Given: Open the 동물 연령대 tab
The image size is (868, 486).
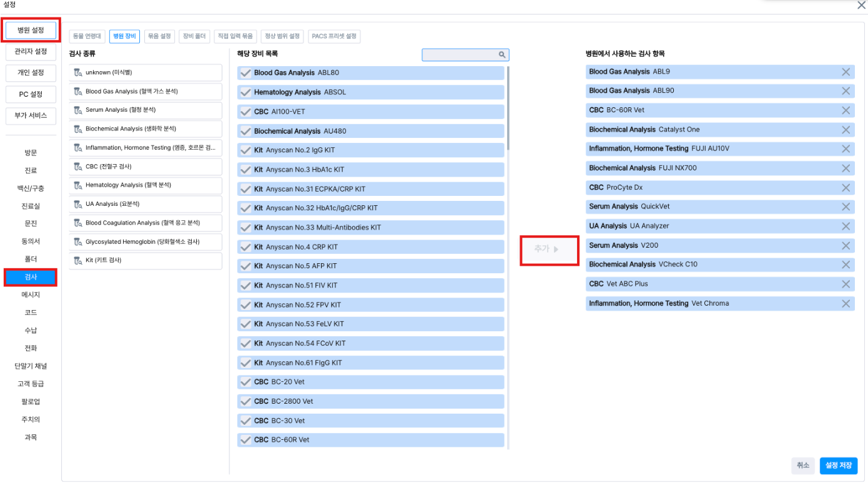Looking at the screenshot, I should 87,36.
